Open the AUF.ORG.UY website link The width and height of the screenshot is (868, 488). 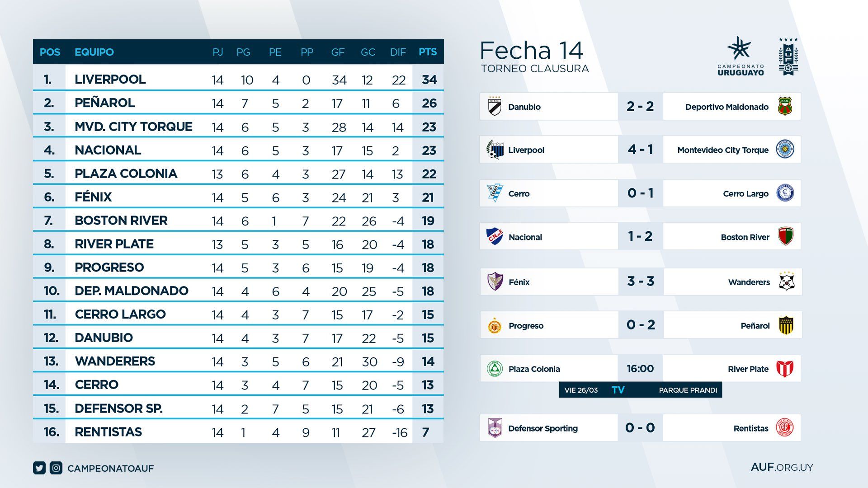coord(782,467)
